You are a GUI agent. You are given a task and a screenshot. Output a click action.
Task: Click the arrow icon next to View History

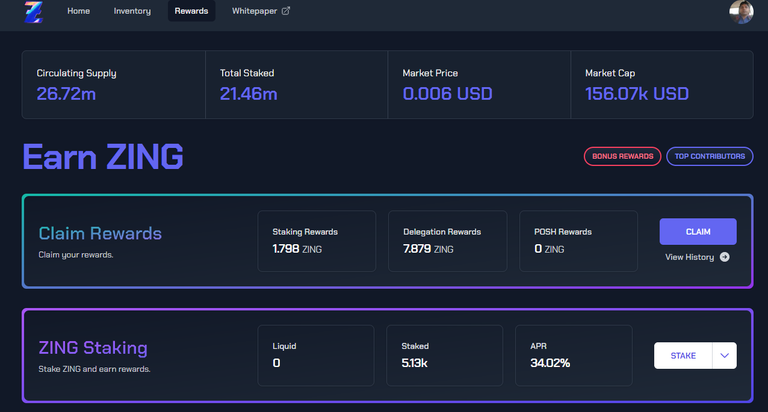pos(724,257)
